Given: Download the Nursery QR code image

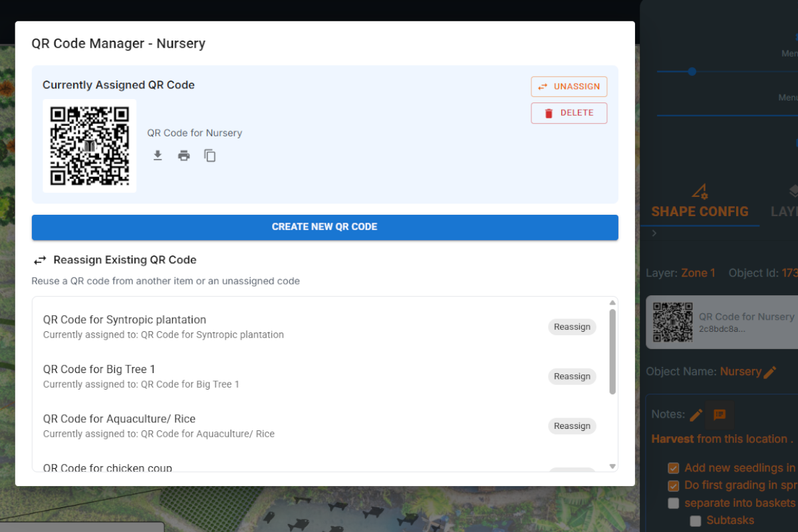Looking at the screenshot, I should coord(158,155).
